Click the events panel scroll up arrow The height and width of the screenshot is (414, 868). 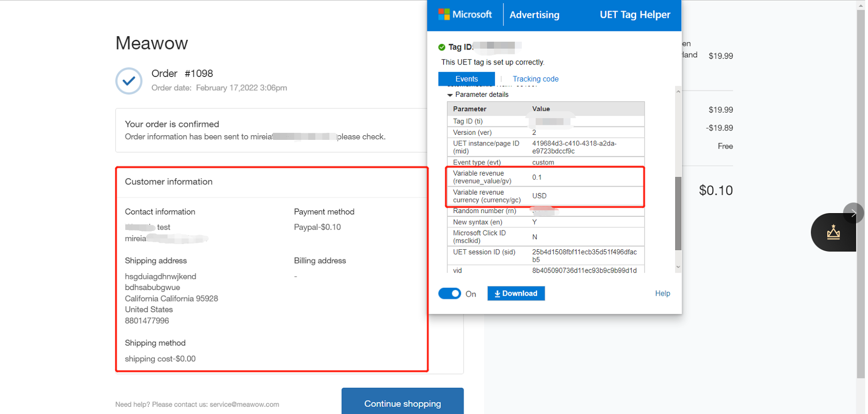[x=678, y=92]
